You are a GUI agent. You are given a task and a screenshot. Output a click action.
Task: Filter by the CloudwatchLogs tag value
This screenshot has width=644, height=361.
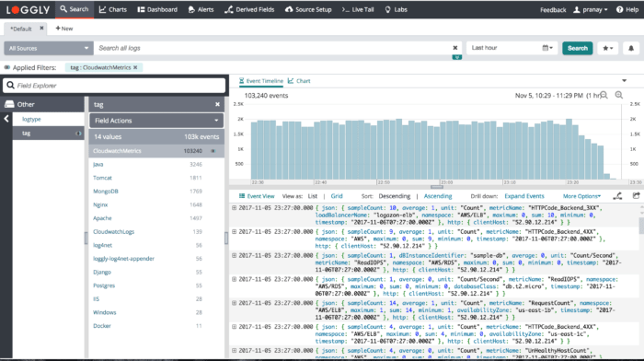[113, 232]
